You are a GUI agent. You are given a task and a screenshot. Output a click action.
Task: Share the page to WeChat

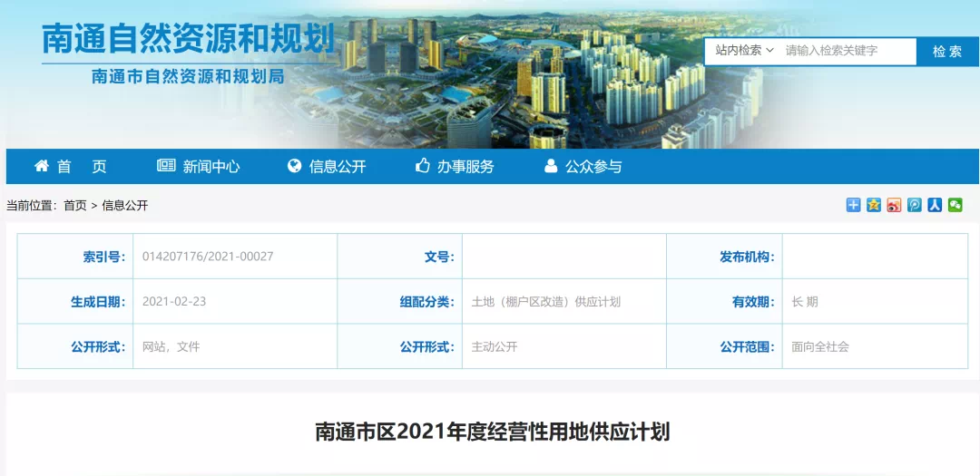pos(955,205)
